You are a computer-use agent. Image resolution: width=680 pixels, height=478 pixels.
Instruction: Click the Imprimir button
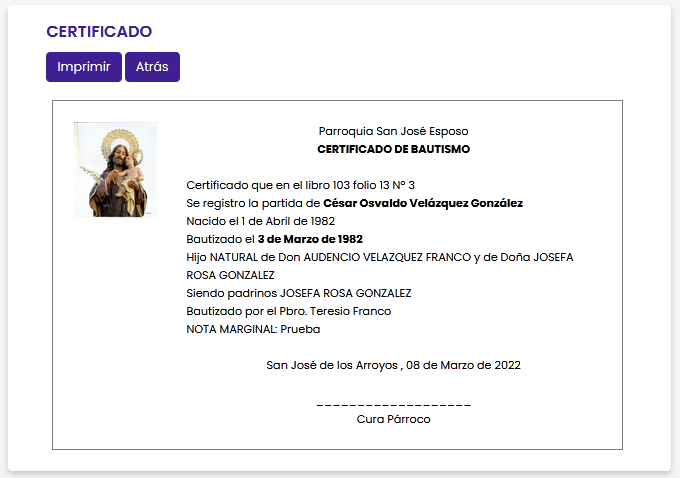pyautogui.click(x=84, y=67)
